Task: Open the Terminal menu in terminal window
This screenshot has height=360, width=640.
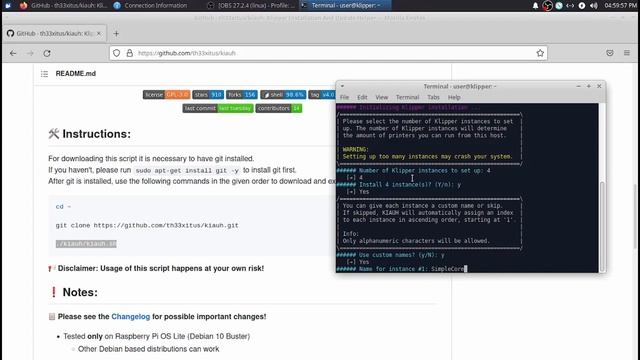Action: coord(407,97)
